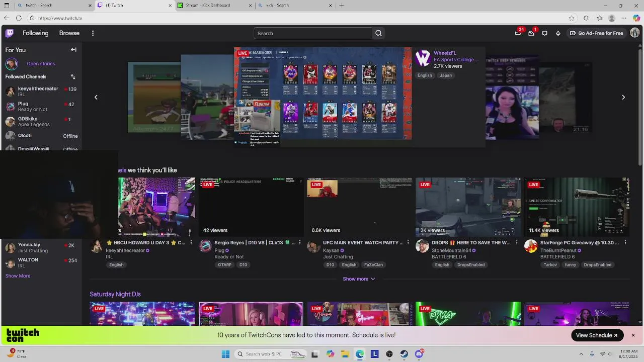Viewport: 644px width, 362px height.
Task: Advance to next carousel stream
Action: click(623, 97)
